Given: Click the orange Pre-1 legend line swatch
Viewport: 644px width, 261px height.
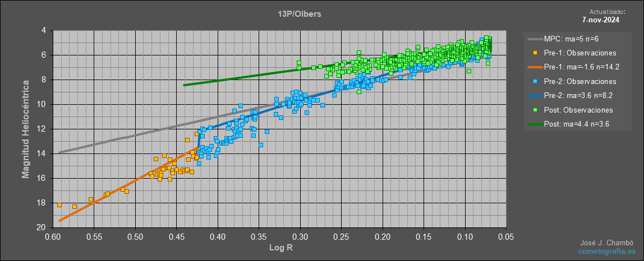Looking at the screenshot, I should pos(535,67).
